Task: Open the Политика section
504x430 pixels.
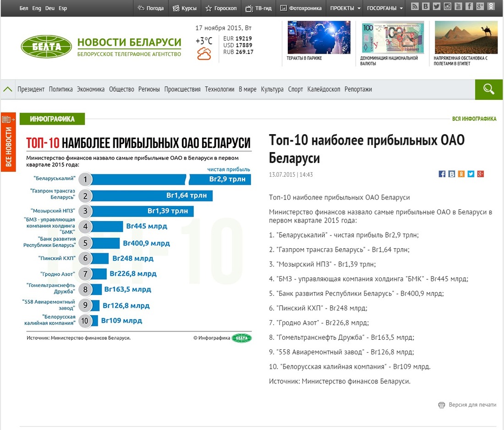Action: coord(61,89)
